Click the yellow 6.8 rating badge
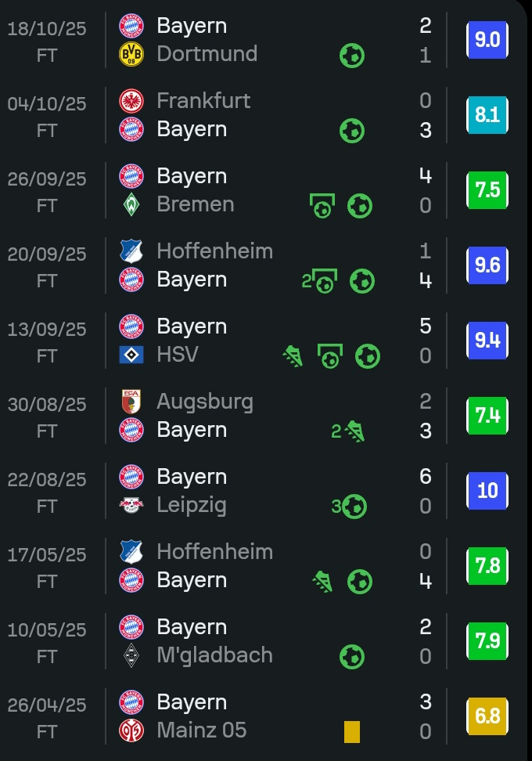 click(487, 716)
